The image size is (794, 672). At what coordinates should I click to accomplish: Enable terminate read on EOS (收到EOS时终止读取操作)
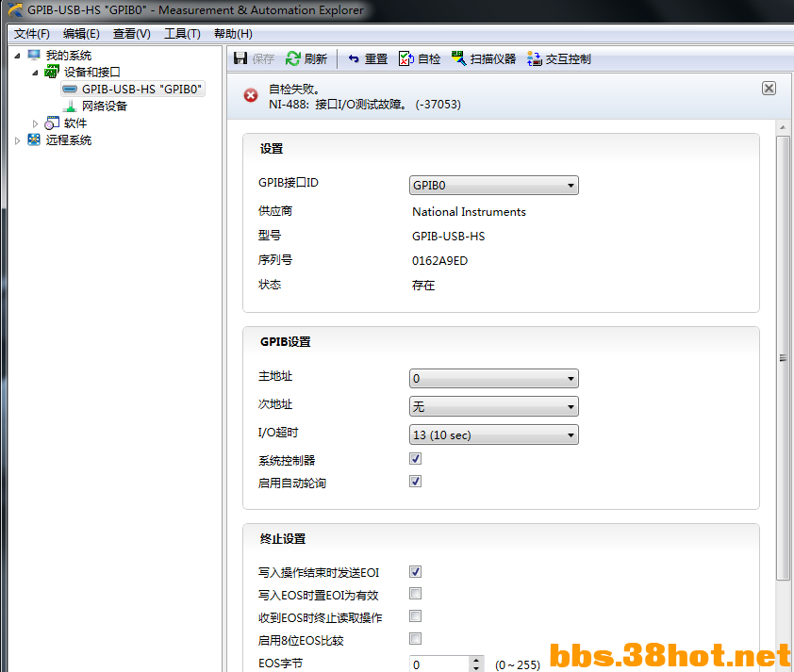(x=415, y=615)
